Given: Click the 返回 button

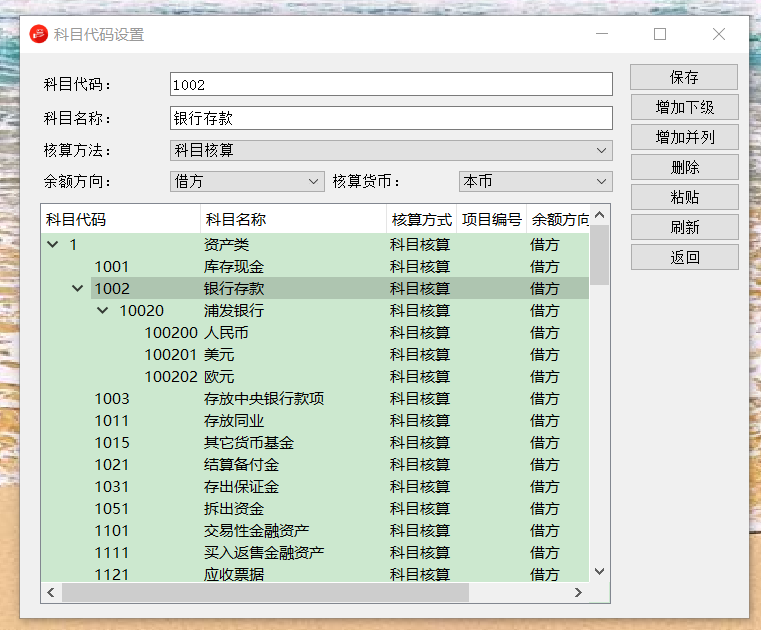Looking at the screenshot, I should coord(684,257).
